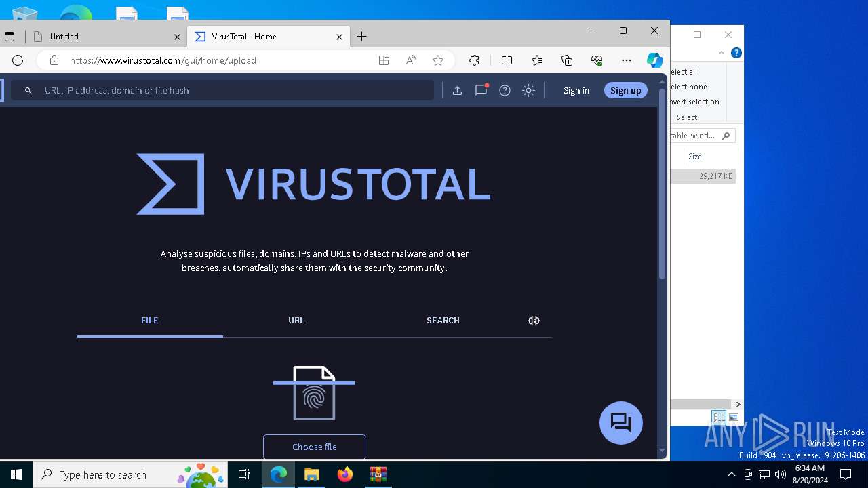Open Edge extensions puzzle icon
Screen dimensions: 868x488
click(475, 60)
